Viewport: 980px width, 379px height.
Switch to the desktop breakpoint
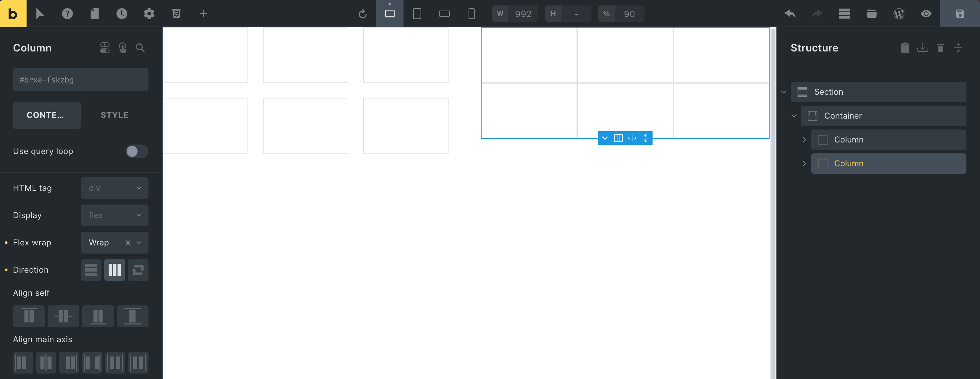pos(390,14)
